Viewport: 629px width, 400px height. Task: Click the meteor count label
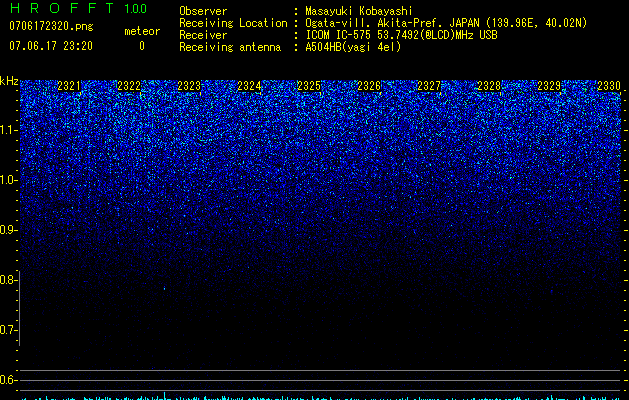[142, 31]
